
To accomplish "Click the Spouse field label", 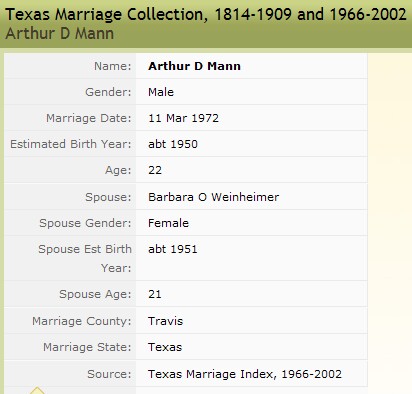I will 108,197.
